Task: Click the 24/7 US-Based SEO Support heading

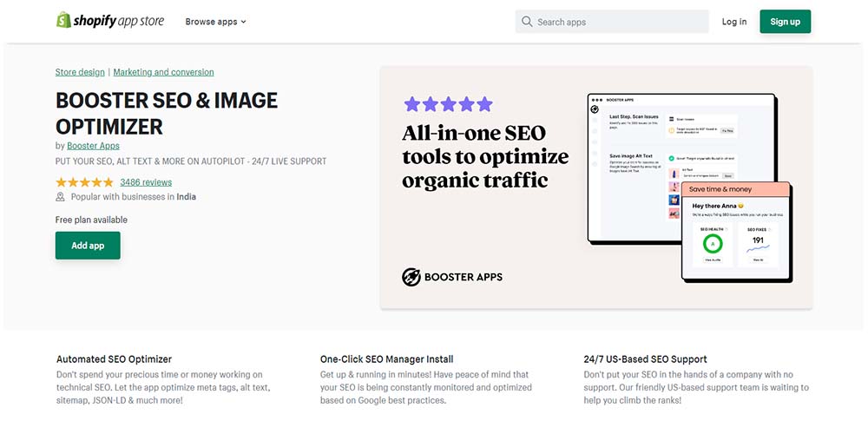Action: [646, 359]
